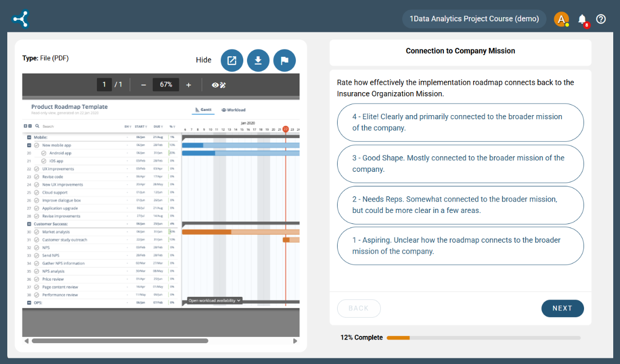Click the Hide link
Viewport: 620px width, 364px height.
coord(203,60)
